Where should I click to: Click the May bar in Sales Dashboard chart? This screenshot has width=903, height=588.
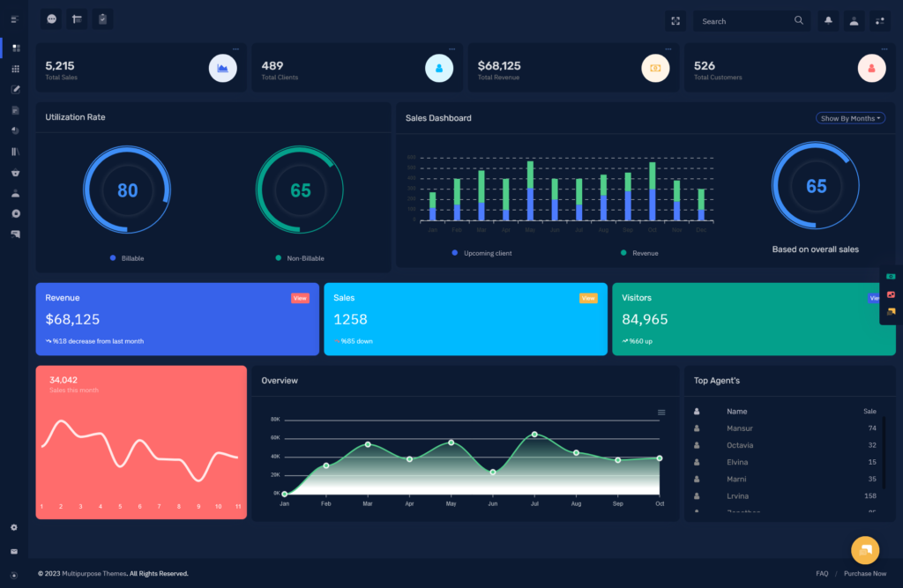pos(530,190)
